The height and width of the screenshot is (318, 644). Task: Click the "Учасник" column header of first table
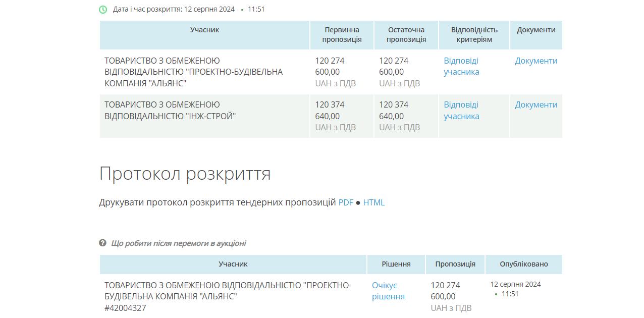coord(204,29)
